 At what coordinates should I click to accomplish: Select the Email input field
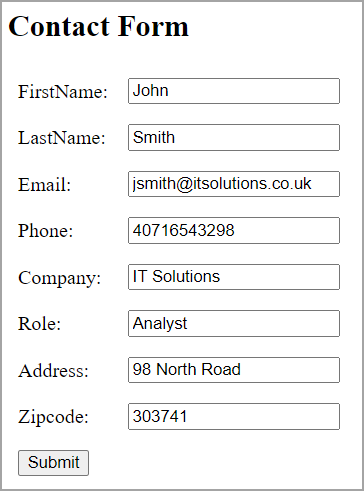234,184
